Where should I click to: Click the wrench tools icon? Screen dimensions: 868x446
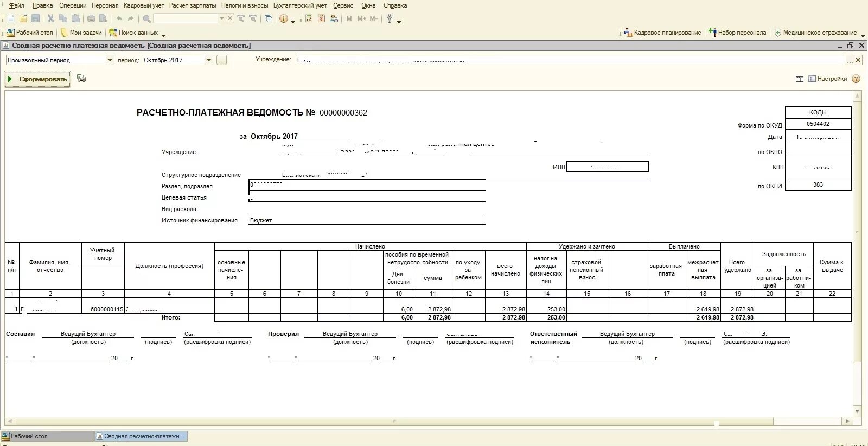click(x=390, y=18)
